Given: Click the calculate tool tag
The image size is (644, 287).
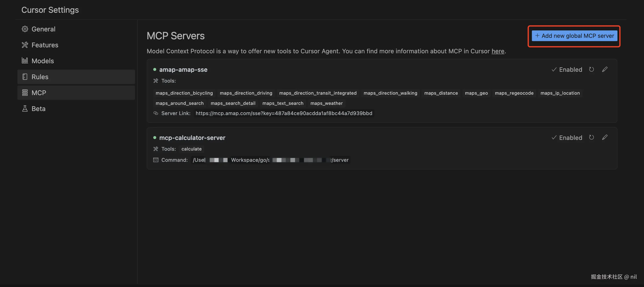Looking at the screenshot, I should [191, 149].
